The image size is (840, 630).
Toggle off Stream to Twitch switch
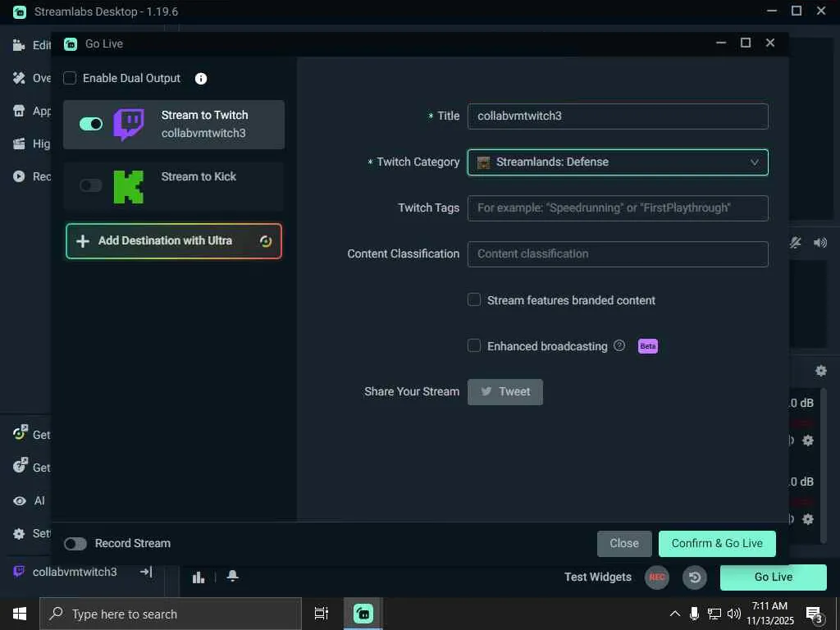click(91, 125)
